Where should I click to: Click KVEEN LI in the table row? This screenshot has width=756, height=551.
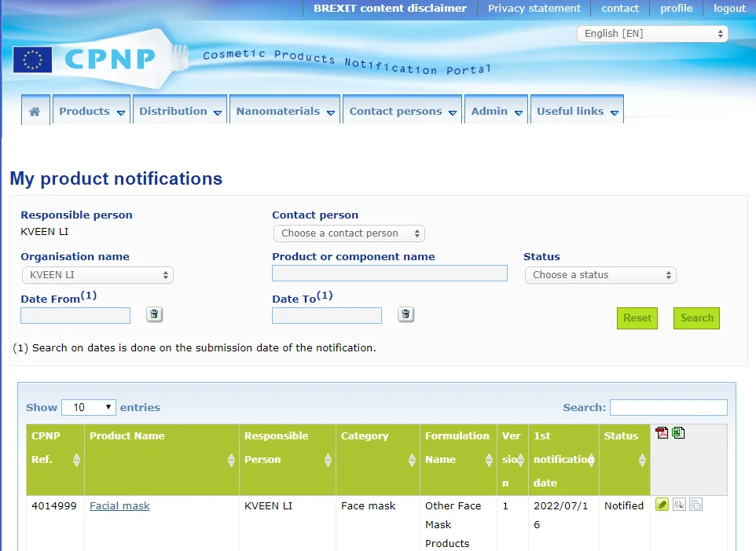pyautogui.click(x=269, y=505)
